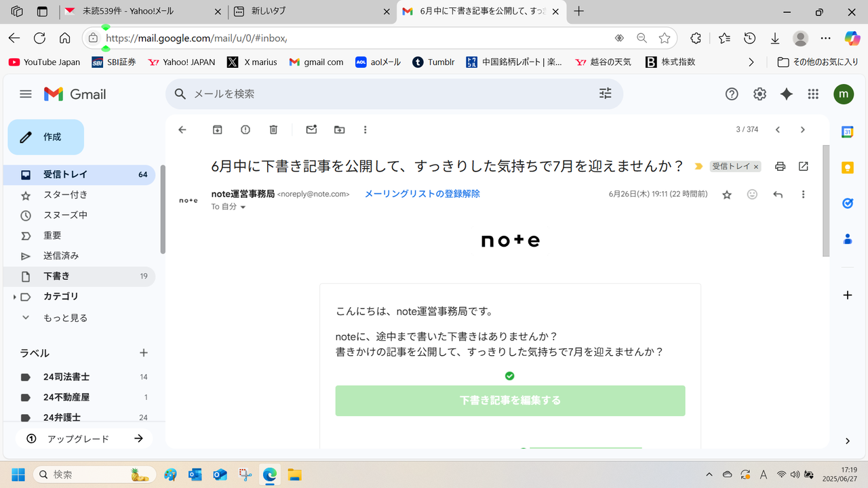Screen dimensions: 868x488
Task: Open 重要 important folder
Action: coord(79,235)
